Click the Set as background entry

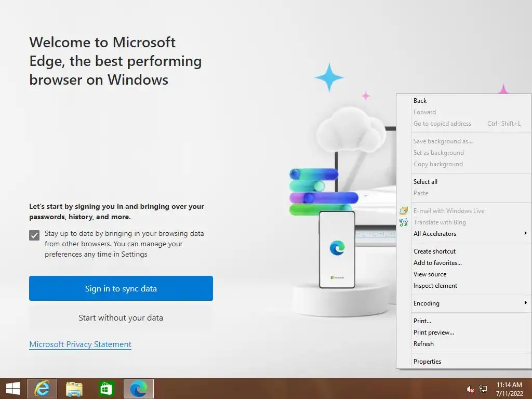(x=464, y=153)
